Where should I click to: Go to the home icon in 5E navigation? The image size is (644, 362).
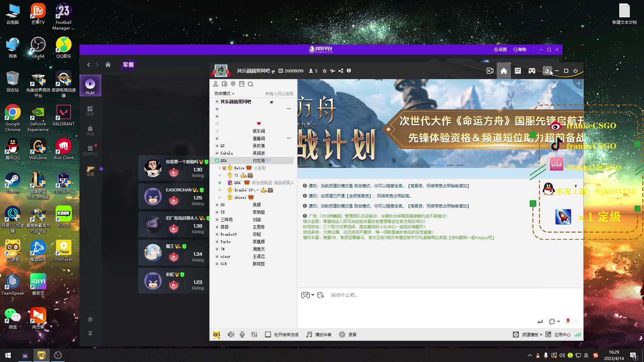coord(108,65)
